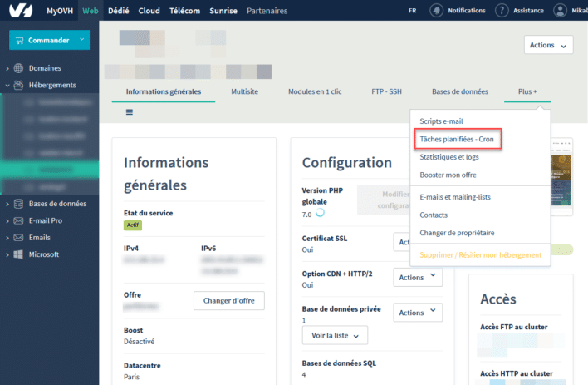Image resolution: width=588 pixels, height=385 pixels.
Task: Expand the Bases de données sidebar section
Action: click(x=7, y=204)
